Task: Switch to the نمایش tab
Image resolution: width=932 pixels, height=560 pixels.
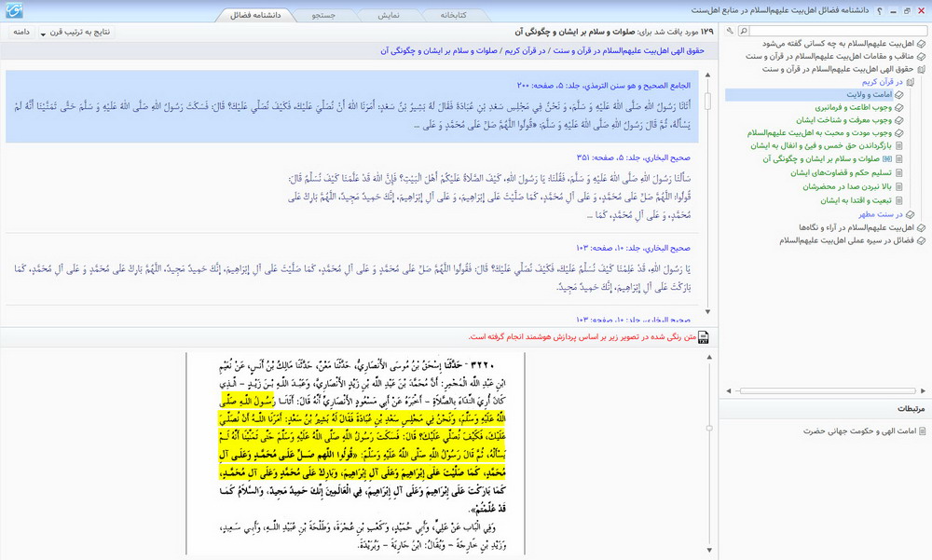Action: (x=389, y=16)
